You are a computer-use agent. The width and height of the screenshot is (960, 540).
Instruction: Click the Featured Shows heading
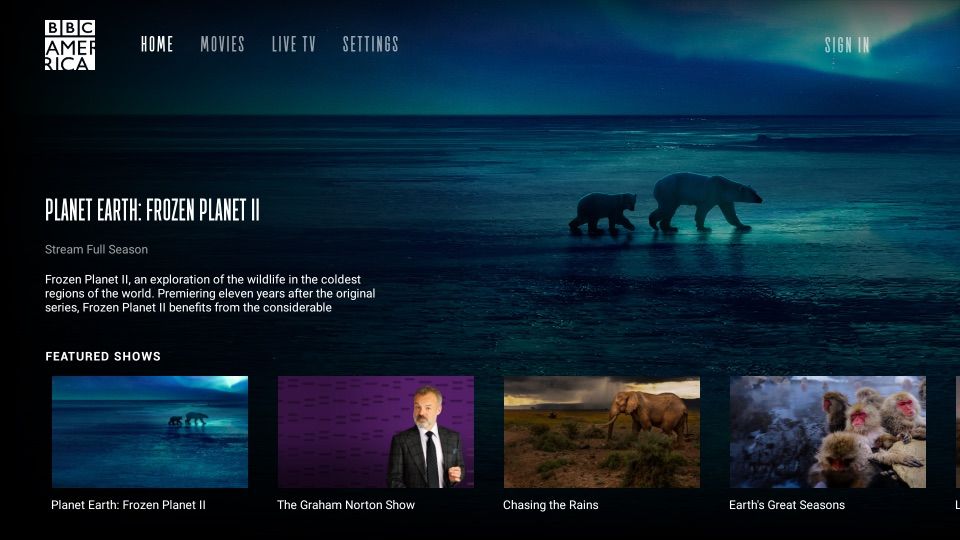(103, 356)
